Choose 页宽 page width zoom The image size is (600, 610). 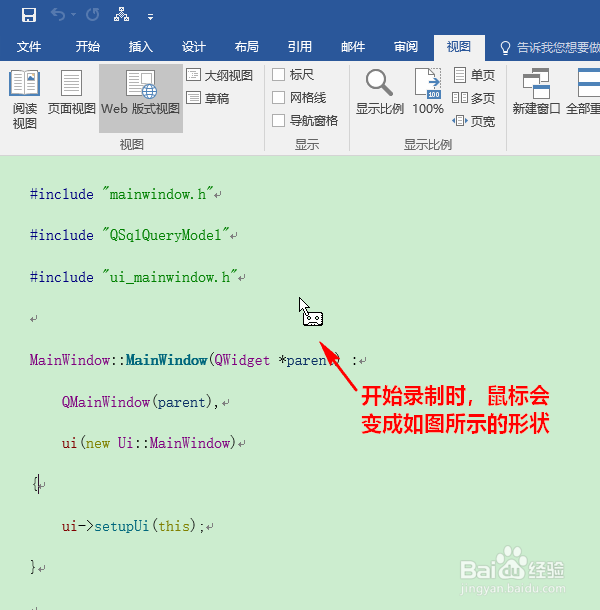coord(473,121)
